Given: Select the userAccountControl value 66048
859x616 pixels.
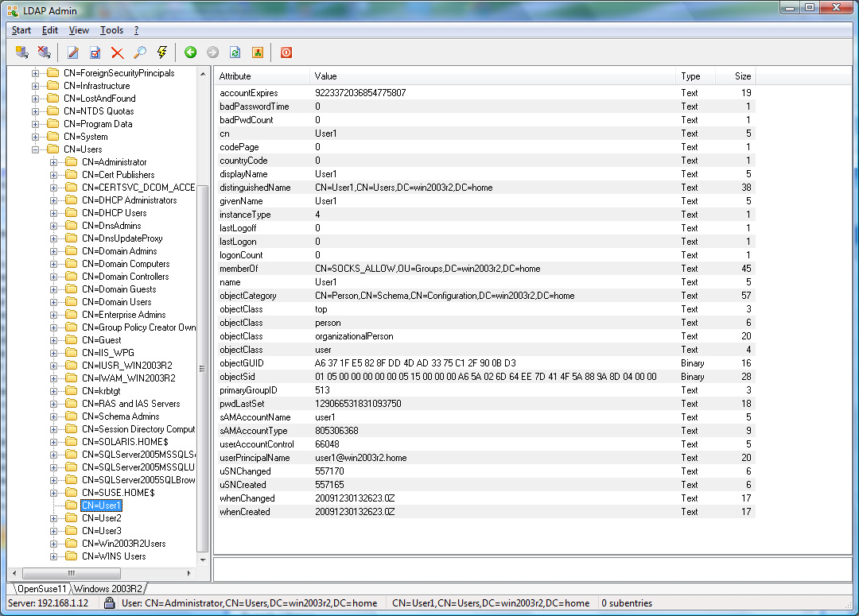Looking at the screenshot, I should click(327, 444).
